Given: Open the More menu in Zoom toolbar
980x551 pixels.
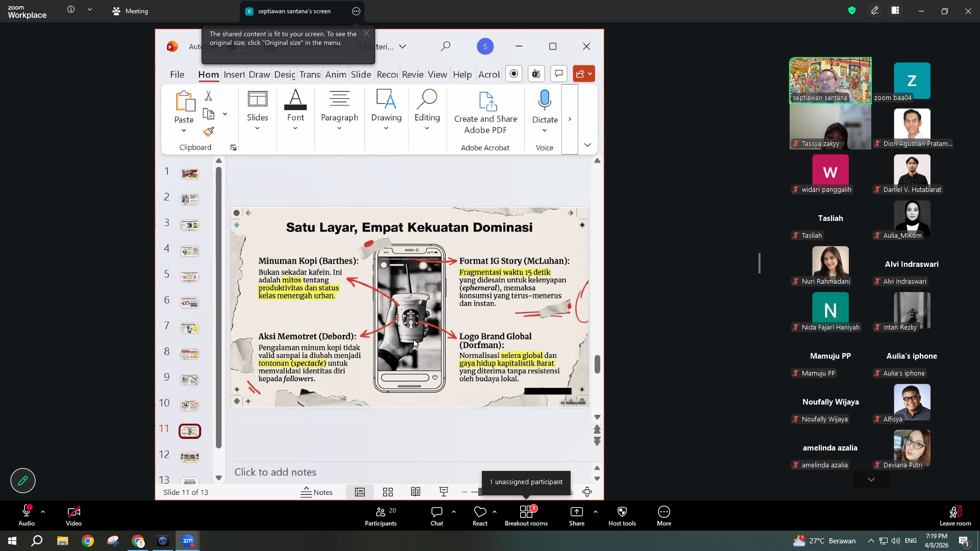Looking at the screenshot, I should point(664,516).
